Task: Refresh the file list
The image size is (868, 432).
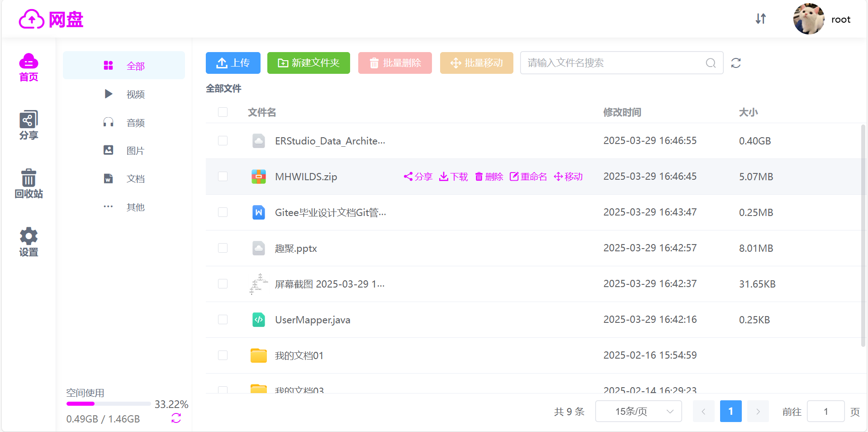Action: pyautogui.click(x=736, y=63)
